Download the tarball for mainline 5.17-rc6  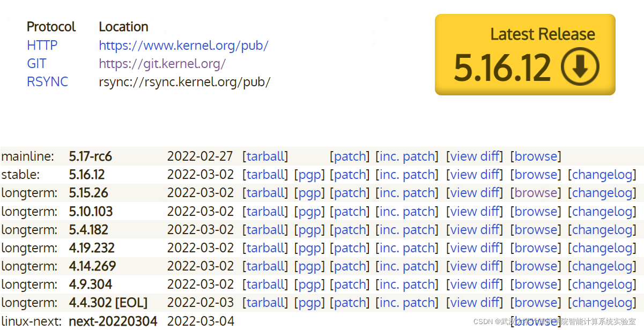tap(265, 156)
